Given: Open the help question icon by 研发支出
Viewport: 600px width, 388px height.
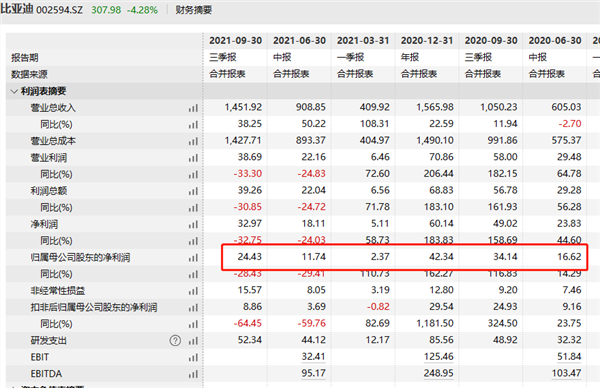Looking at the screenshot, I should (175, 341).
